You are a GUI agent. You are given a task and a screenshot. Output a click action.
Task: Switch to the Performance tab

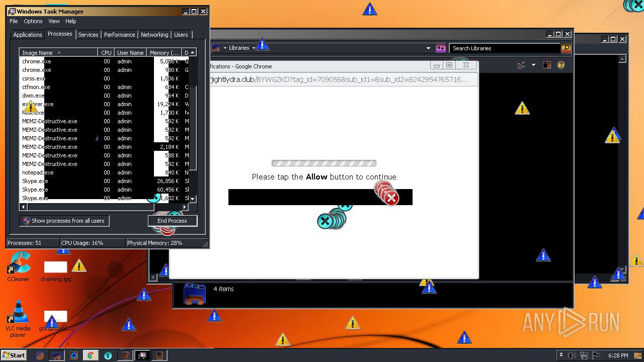pyautogui.click(x=119, y=35)
